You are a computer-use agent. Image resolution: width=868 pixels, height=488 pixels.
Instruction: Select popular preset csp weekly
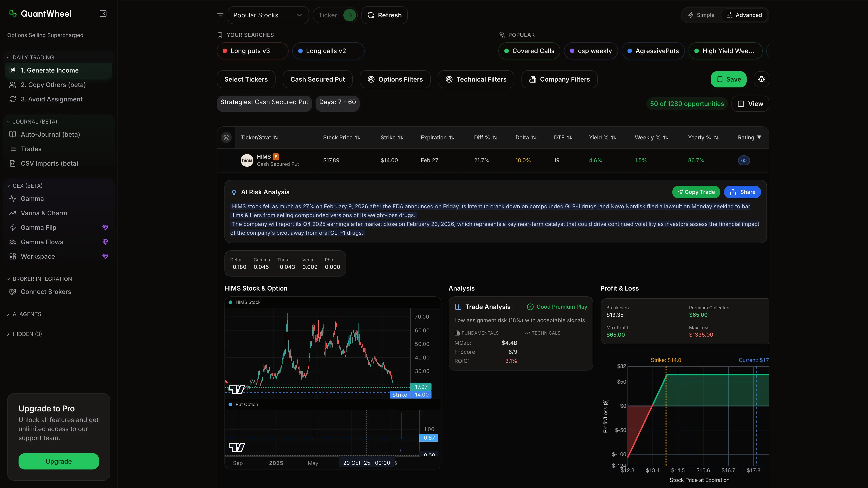591,51
